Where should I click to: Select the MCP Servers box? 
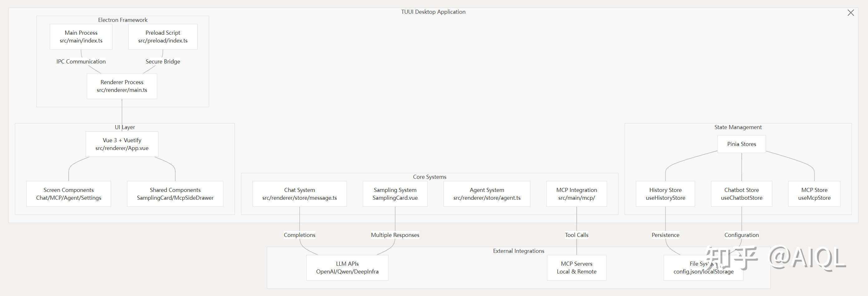pos(577,268)
